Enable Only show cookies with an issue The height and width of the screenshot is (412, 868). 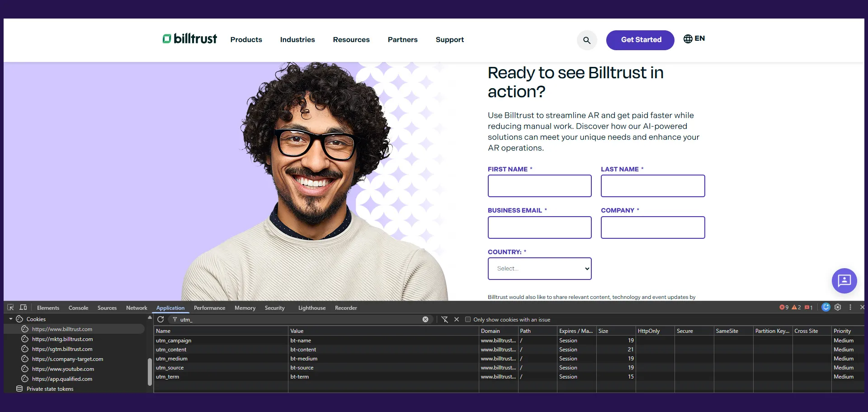(x=468, y=319)
